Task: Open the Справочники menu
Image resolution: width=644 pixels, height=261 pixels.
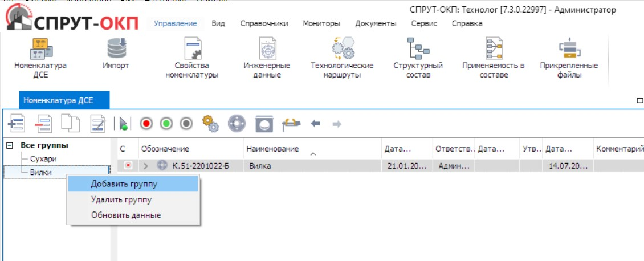Action: pos(264,23)
